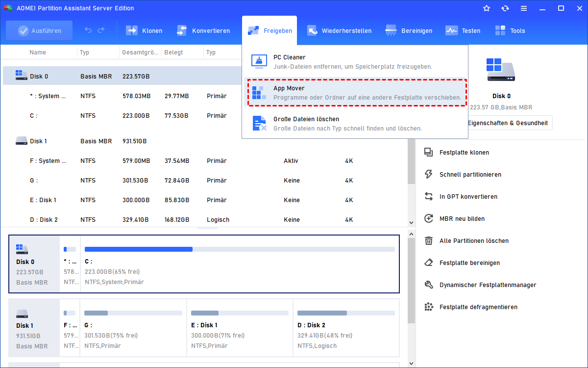Viewport: 588px width, 368px height.
Task: Select the Disk 1 row in list
Action: coord(205,141)
